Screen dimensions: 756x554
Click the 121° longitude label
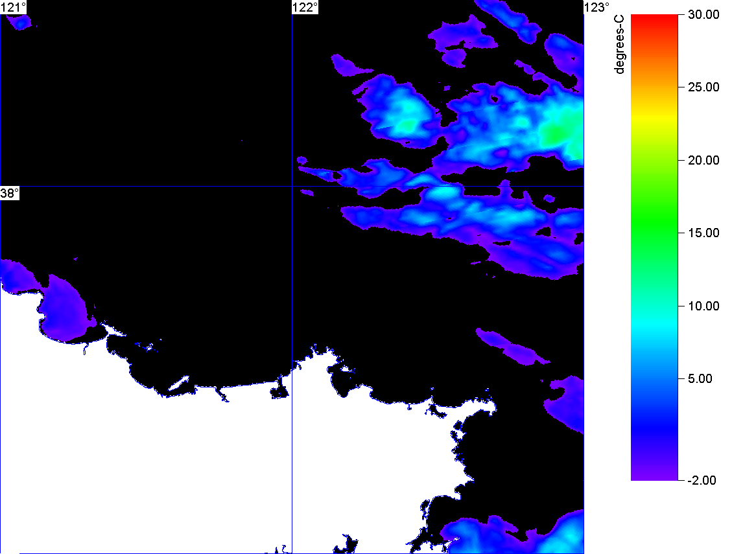[x=13, y=7]
